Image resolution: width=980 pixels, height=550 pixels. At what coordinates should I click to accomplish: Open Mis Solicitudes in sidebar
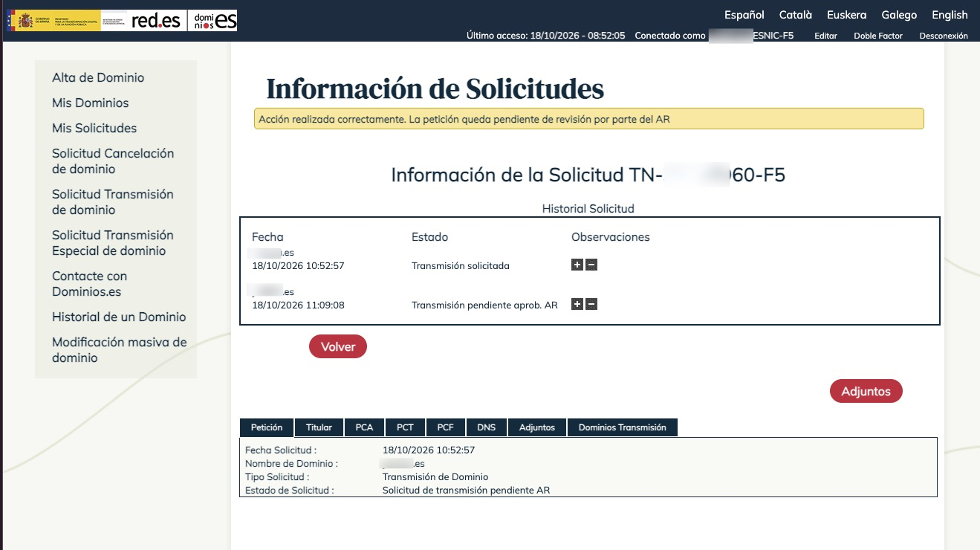94,129
